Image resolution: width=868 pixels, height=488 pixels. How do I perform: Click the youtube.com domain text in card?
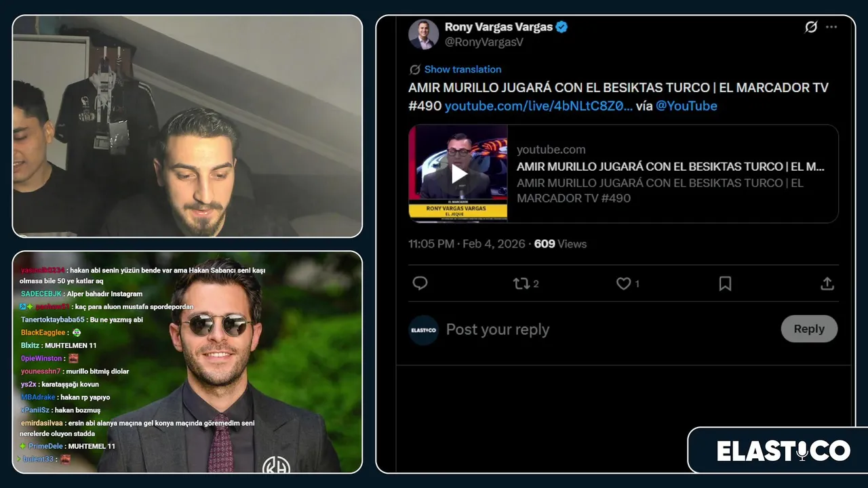tap(551, 150)
